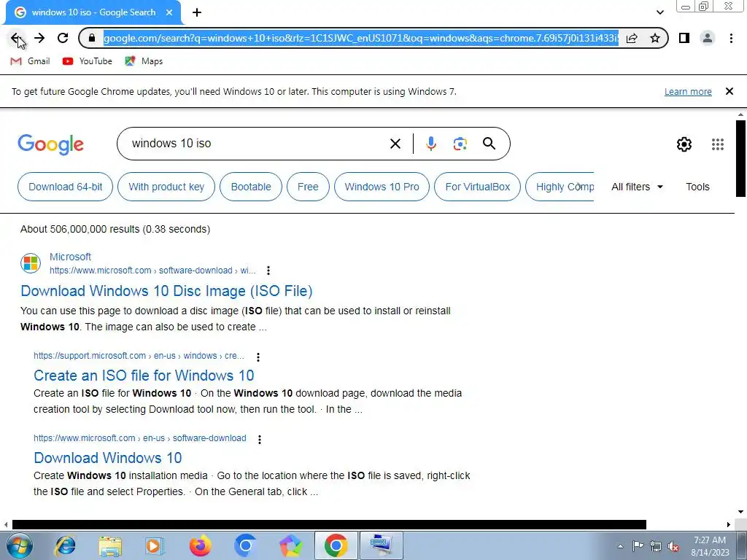Open the tab search chevron
This screenshot has height=560, width=747.
659,12
